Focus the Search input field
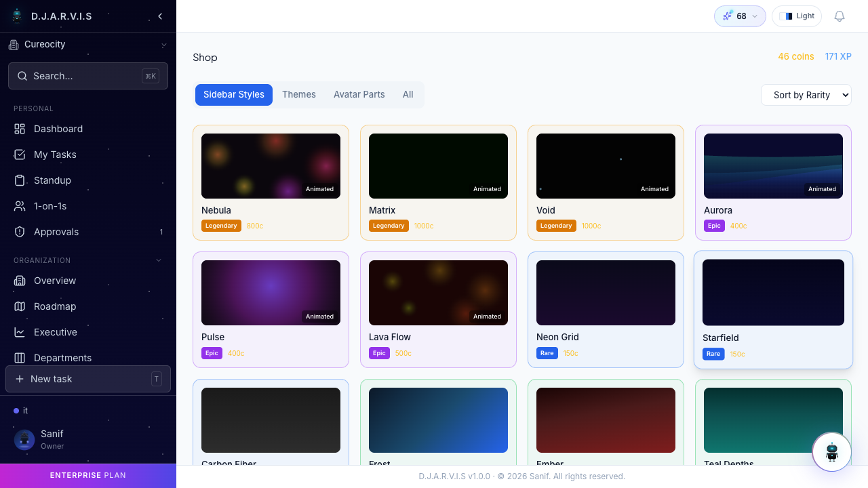868x488 pixels. coord(88,76)
